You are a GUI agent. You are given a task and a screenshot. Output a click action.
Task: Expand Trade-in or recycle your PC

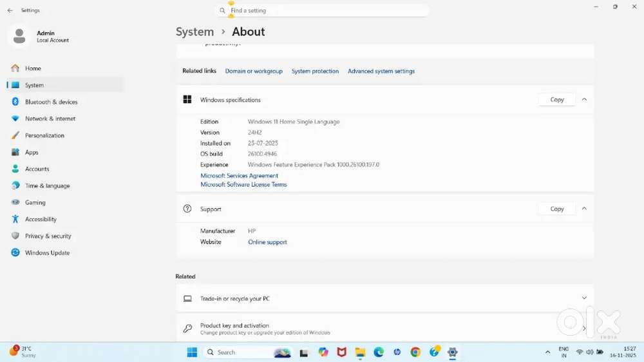pyautogui.click(x=584, y=298)
